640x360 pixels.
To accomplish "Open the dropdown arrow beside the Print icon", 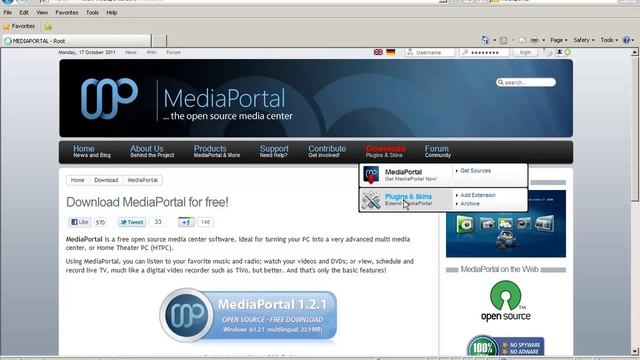I will (x=543, y=40).
